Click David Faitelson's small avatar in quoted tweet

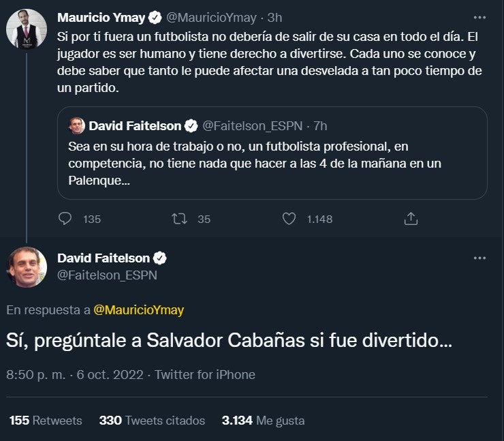pyautogui.click(x=76, y=126)
